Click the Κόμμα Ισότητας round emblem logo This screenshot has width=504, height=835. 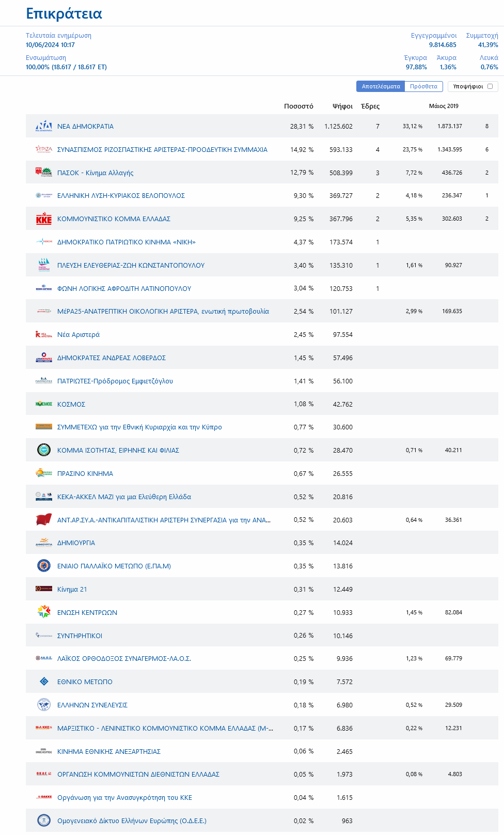pyautogui.click(x=44, y=450)
